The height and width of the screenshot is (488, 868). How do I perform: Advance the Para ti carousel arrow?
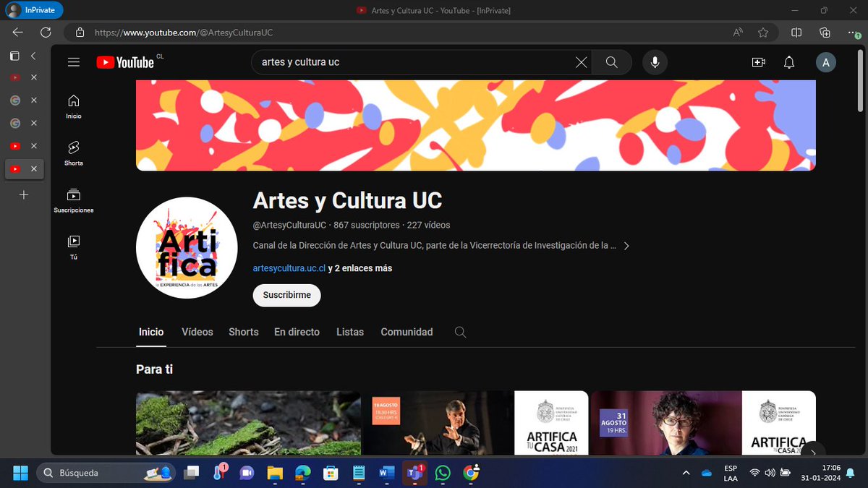click(813, 452)
